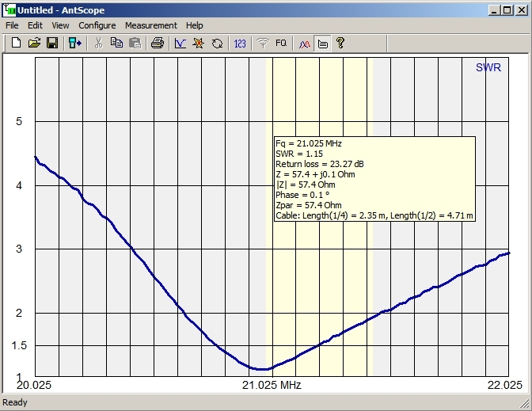Save the measurement with the floppy disk icon
532x411 pixels.
click(x=52, y=43)
